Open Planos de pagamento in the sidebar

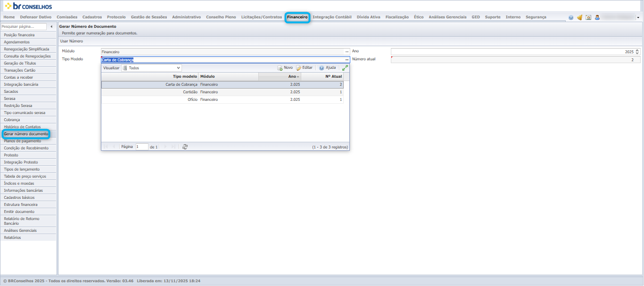28,141
